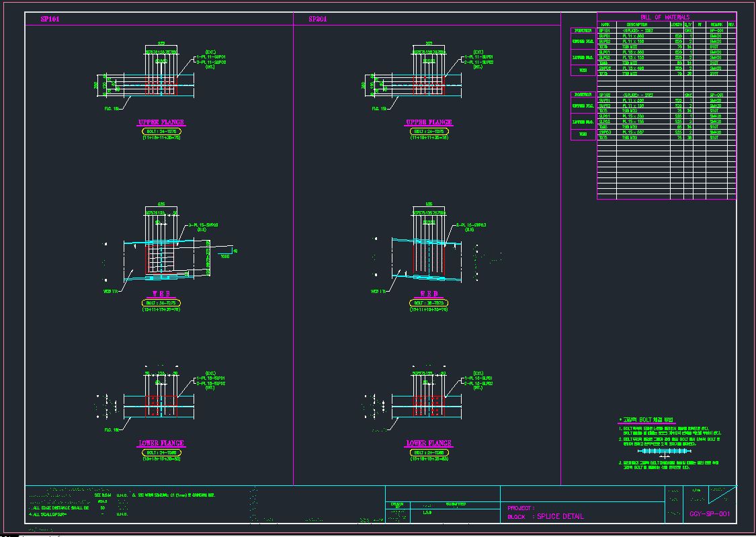Click the PROJECT : label in title block
The image size is (756, 537).
pos(521,508)
